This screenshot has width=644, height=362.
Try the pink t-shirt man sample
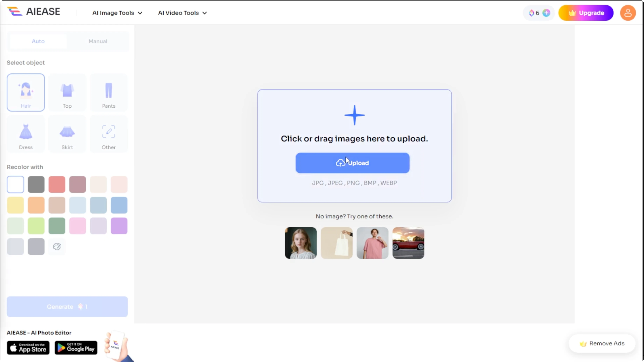373,243
